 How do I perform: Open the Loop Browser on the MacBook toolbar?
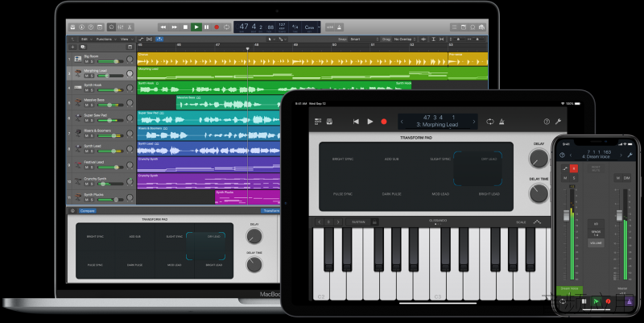(473, 27)
